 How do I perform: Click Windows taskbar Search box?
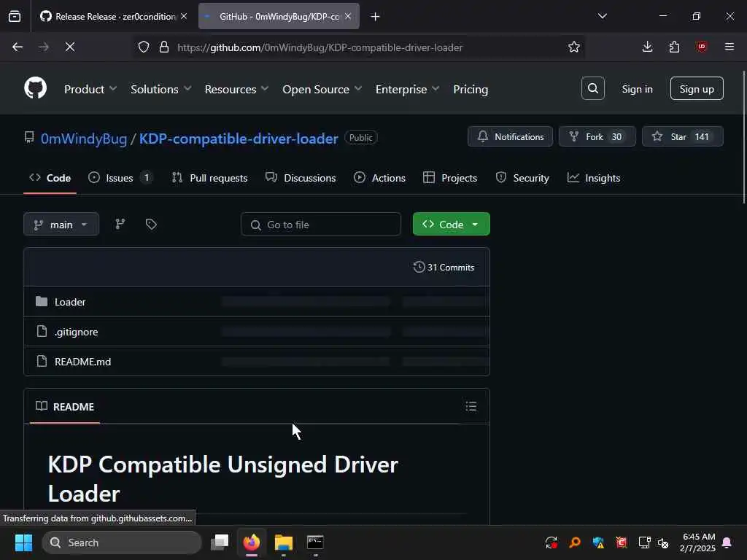pos(122,542)
